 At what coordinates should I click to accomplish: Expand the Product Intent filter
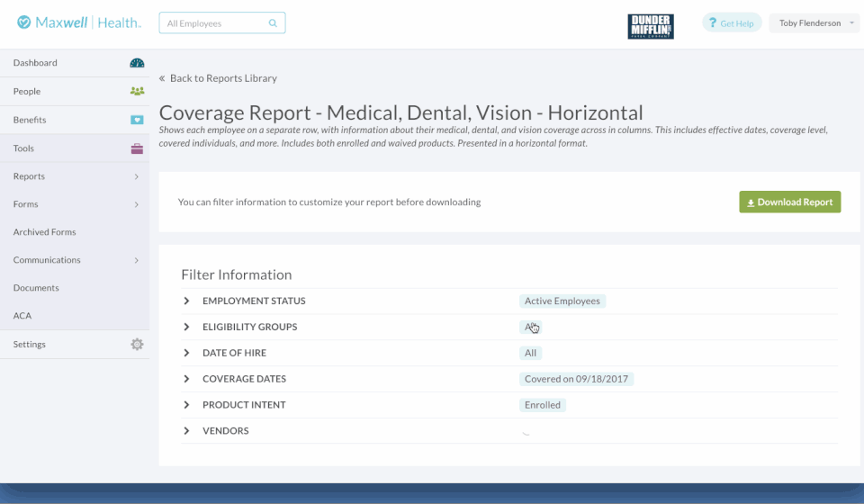[187, 405]
